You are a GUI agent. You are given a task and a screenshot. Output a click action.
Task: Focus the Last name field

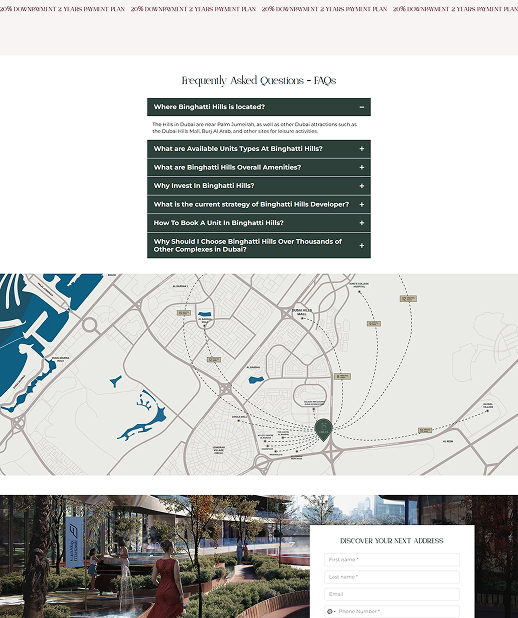(x=392, y=577)
